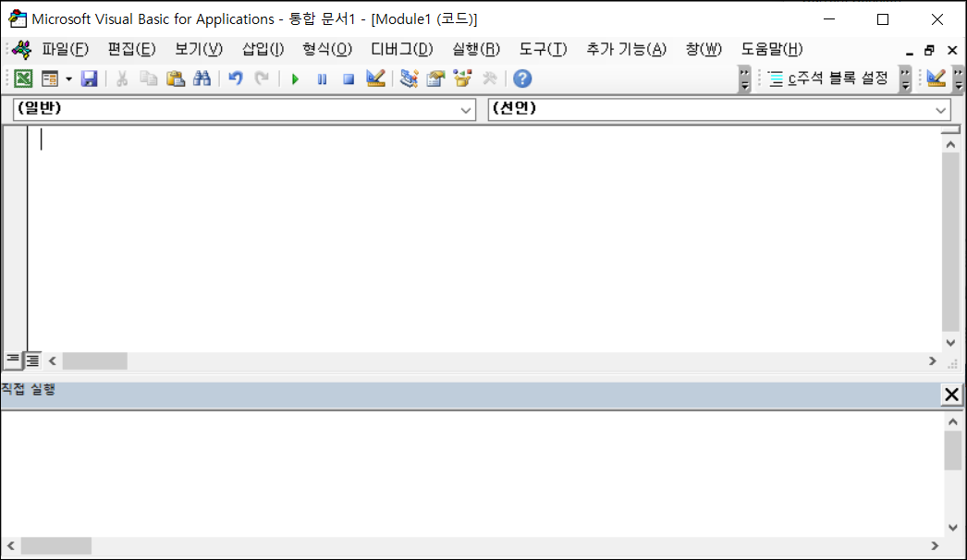967x560 pixels.
Task: Open toolbar options at the far right edge
Action: (959, 79)
